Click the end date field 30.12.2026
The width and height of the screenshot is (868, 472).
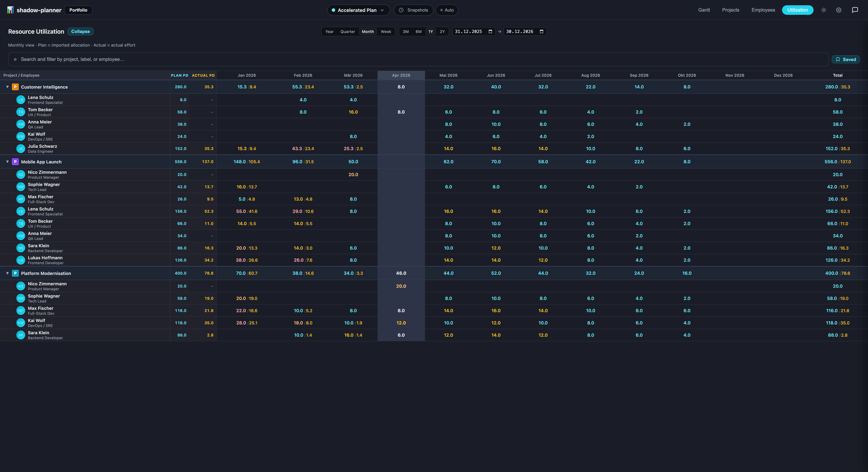click(525, 32)
